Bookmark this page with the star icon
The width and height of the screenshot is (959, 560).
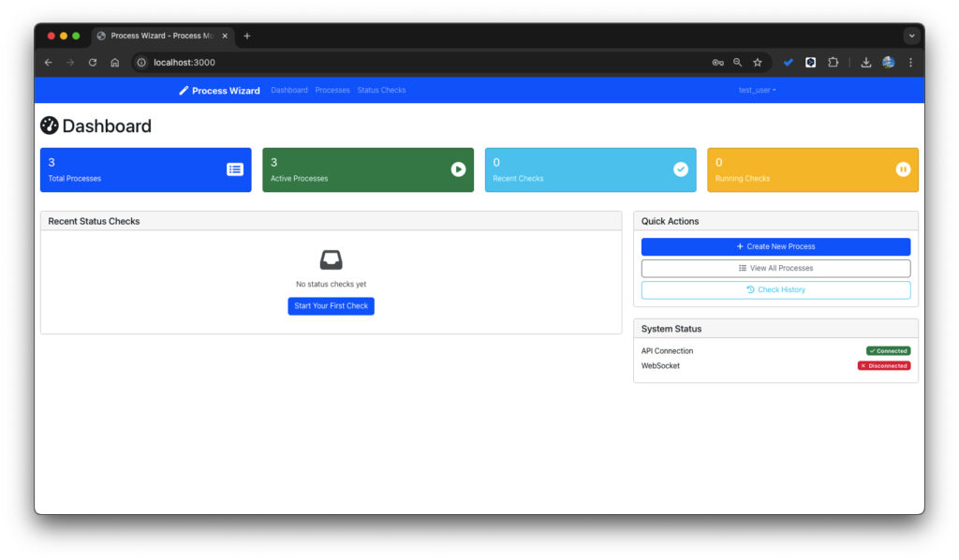coord(758,63)
